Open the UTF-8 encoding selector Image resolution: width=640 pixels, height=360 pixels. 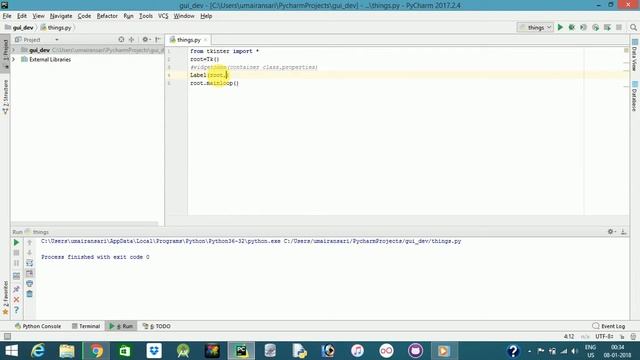604,337
